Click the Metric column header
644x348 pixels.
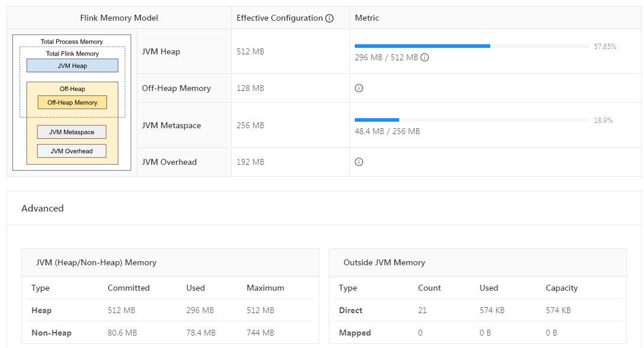click(367, 18)
